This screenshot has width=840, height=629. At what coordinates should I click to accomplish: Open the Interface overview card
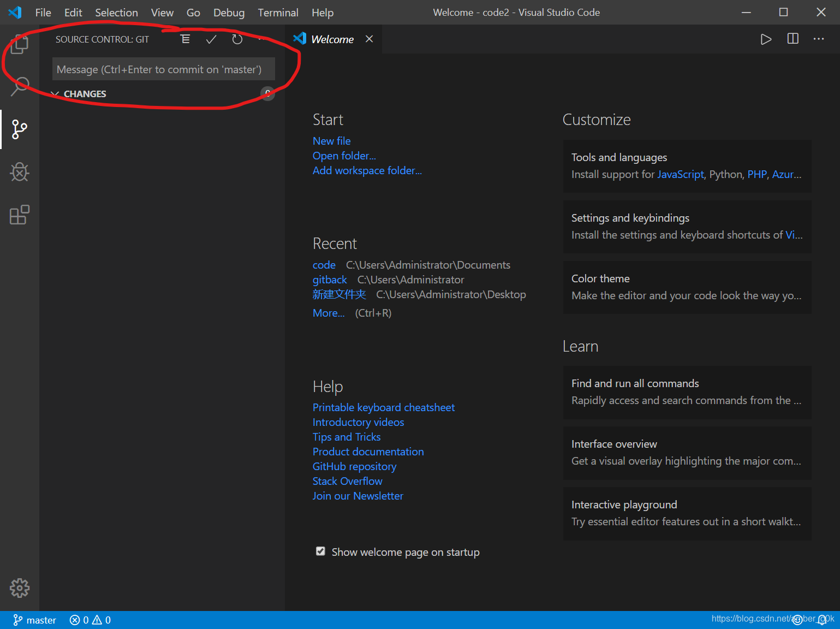click(x=687, y=453)
